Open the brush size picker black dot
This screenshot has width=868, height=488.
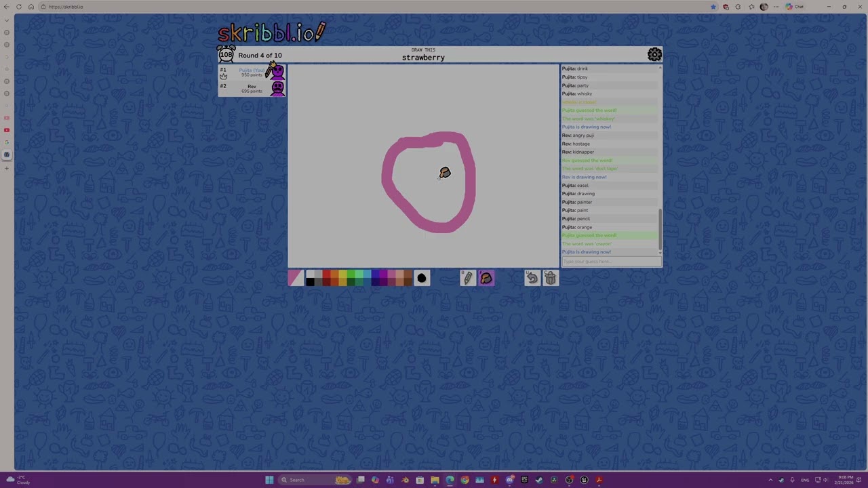click(422, 278)
